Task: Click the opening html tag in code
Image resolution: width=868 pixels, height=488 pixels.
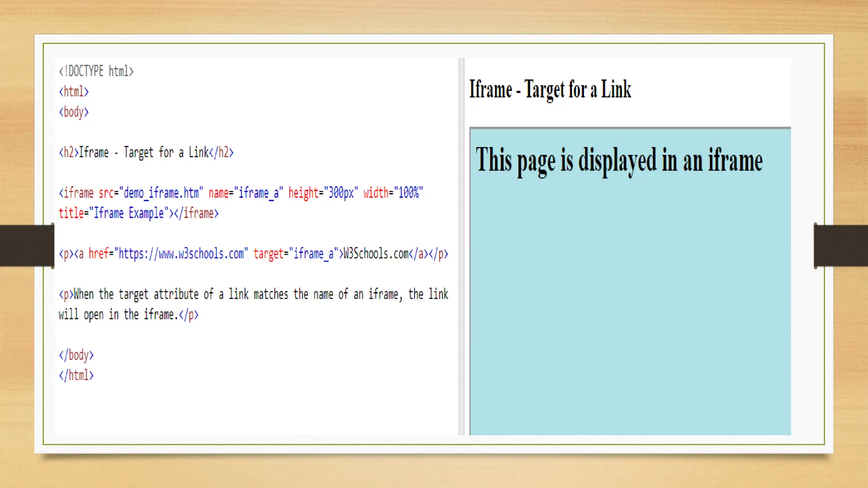Action: point(74,91)
